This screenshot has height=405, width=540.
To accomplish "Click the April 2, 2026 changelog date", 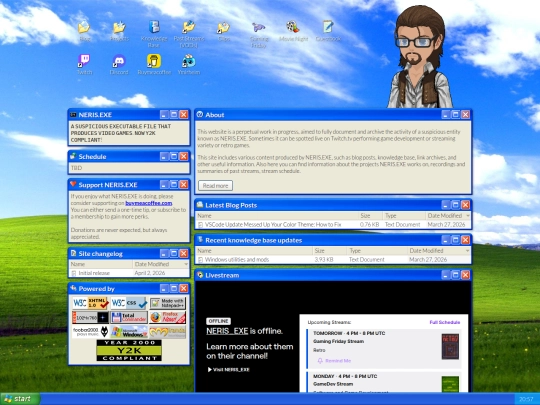I will [150, 273].
